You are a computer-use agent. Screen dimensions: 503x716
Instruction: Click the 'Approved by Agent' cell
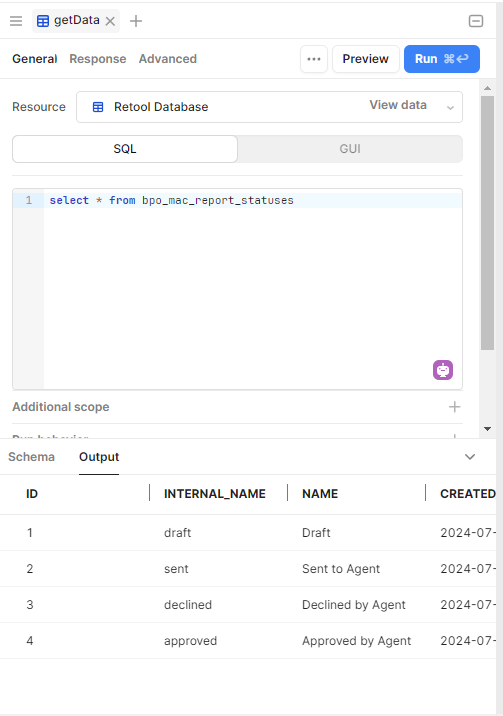356,641
